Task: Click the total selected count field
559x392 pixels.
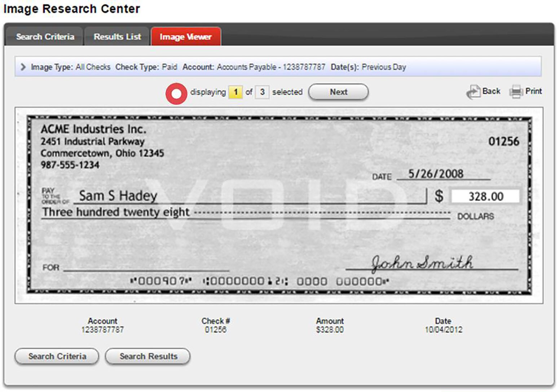Action: [263, 92]
